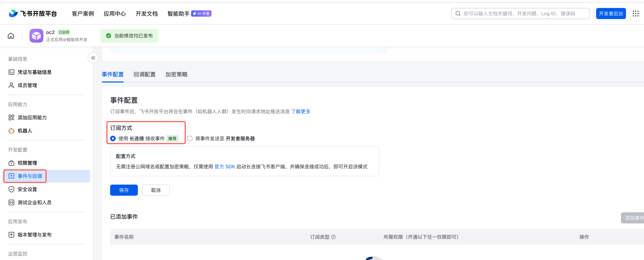Click the blue 保存 button
644x260 pixels.
[x=124, y=190]
